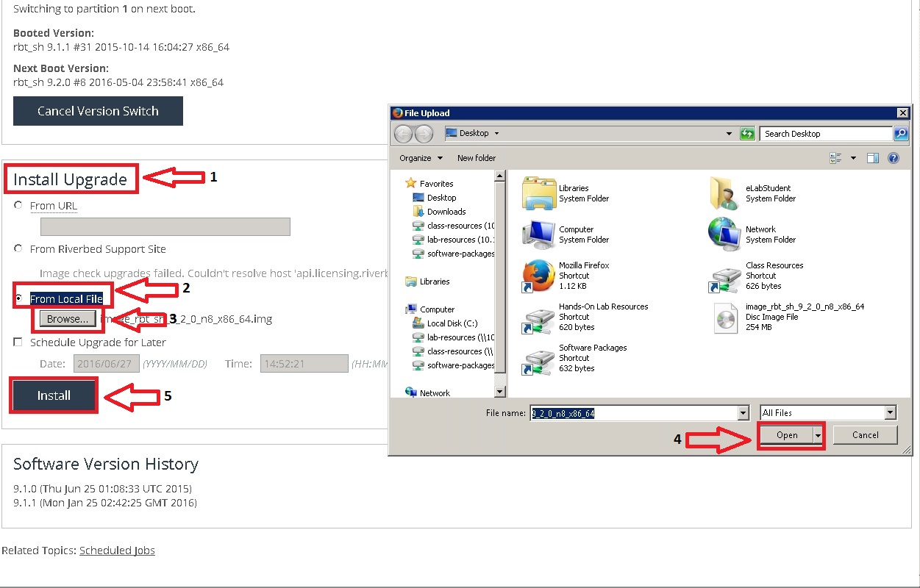920x588 pixels.
Task: Select the eLabStudent folder icon
Action: click(725, 194)
